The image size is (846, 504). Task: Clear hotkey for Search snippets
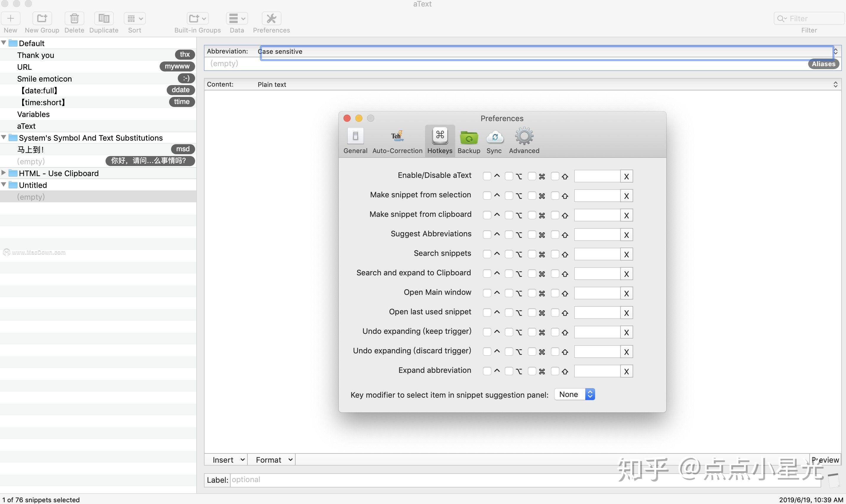tap(626, 254)
